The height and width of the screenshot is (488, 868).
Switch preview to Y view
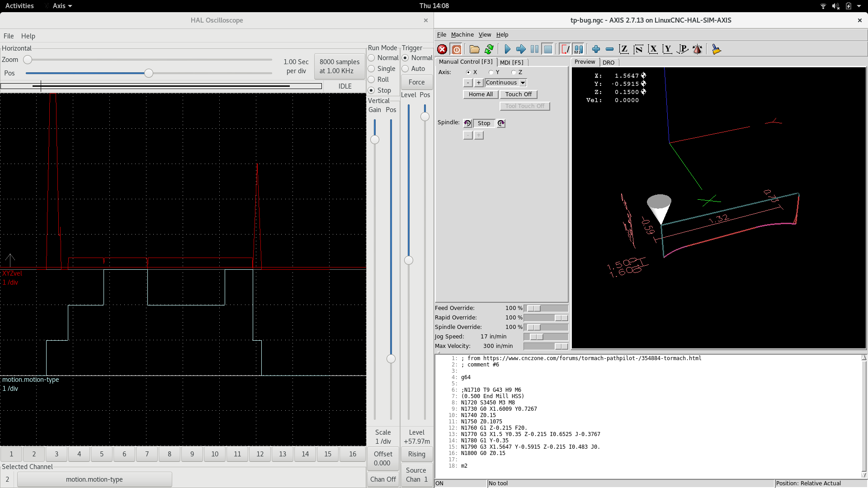(x=667, y=49)
